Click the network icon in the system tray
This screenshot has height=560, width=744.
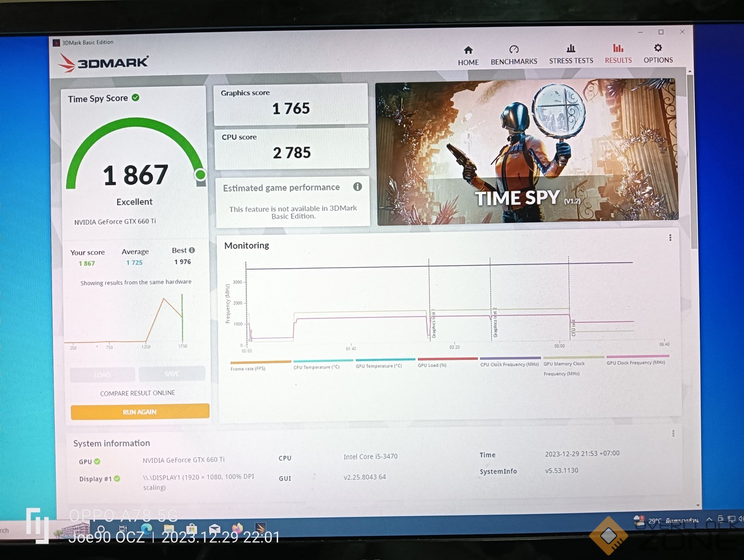pos(731,519)
